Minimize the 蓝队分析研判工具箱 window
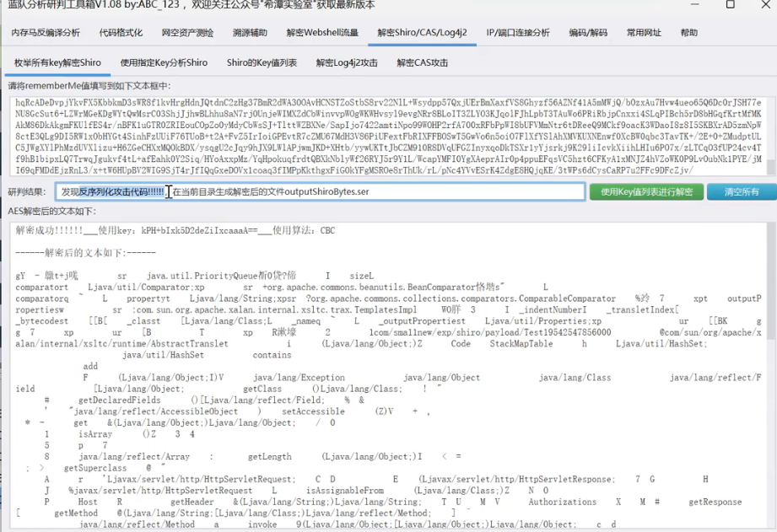The width and height of the screenshot is (777, 532). 694,4
